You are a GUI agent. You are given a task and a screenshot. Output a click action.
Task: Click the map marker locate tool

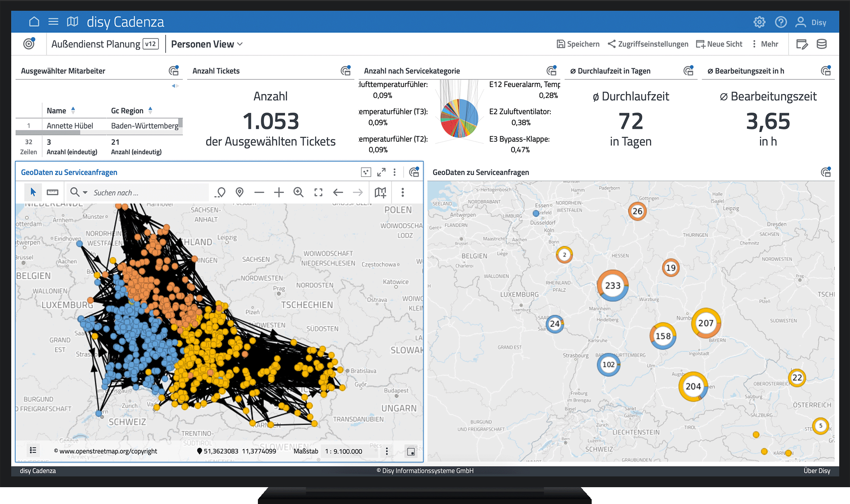[240, 192]
